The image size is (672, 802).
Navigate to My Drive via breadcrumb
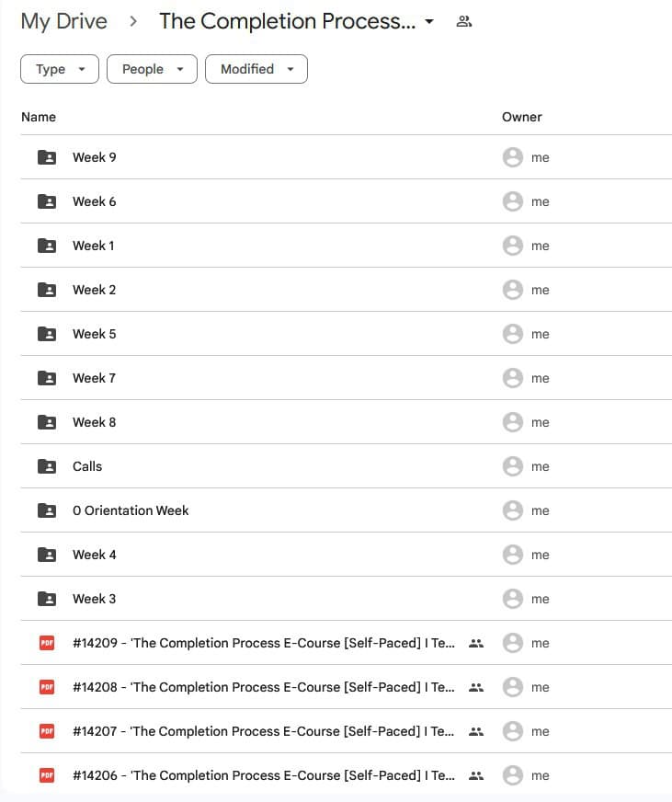pyautogui.click(x=63, y=20)
